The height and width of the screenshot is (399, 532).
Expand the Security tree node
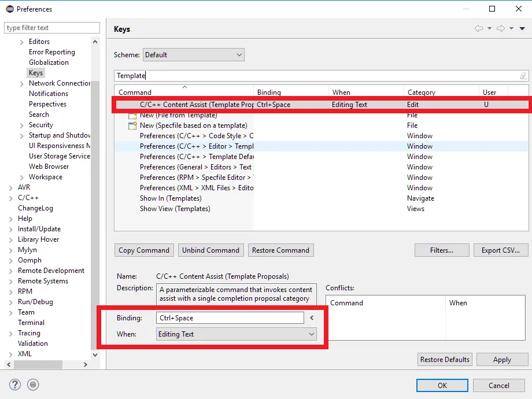coord(22,125)
